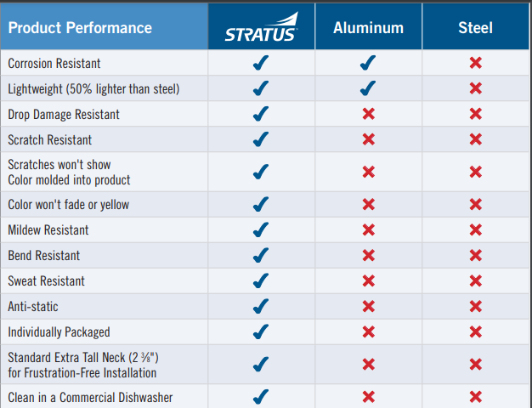Click Steel red X for Corrosion Resistant

click(x=476, y=63)
